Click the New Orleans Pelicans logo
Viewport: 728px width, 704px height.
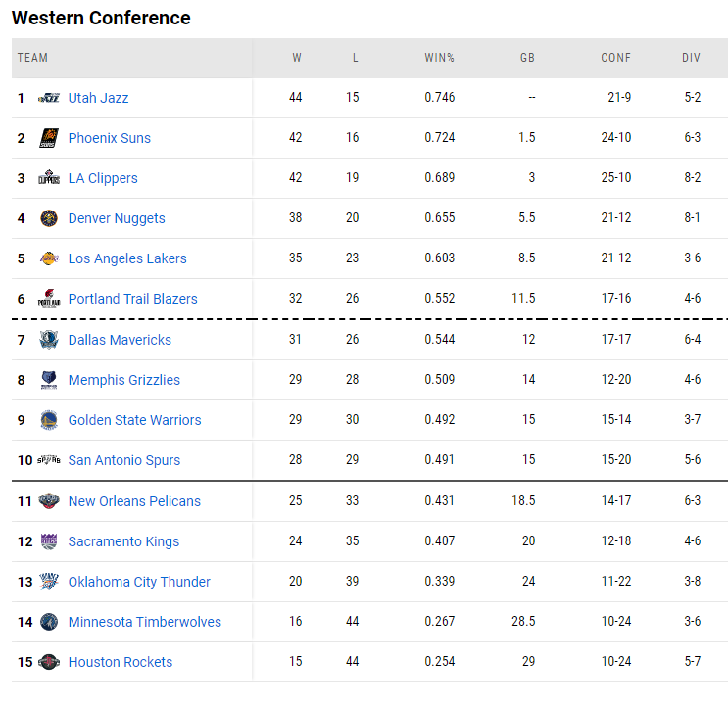tap(49, 501)
